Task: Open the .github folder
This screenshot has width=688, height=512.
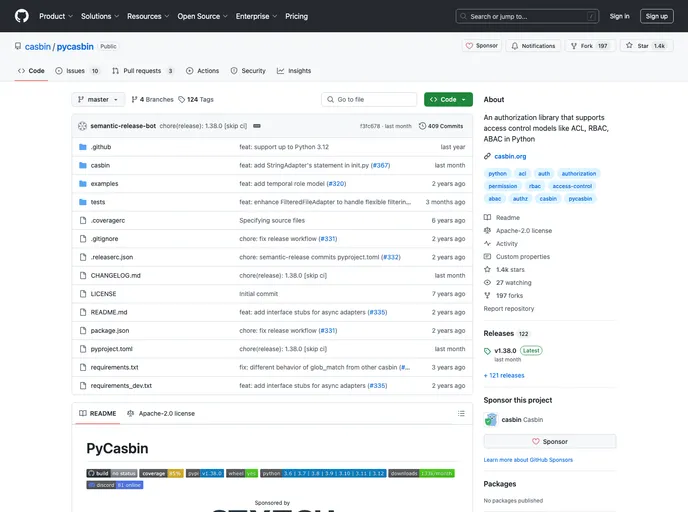Action: 101,147
